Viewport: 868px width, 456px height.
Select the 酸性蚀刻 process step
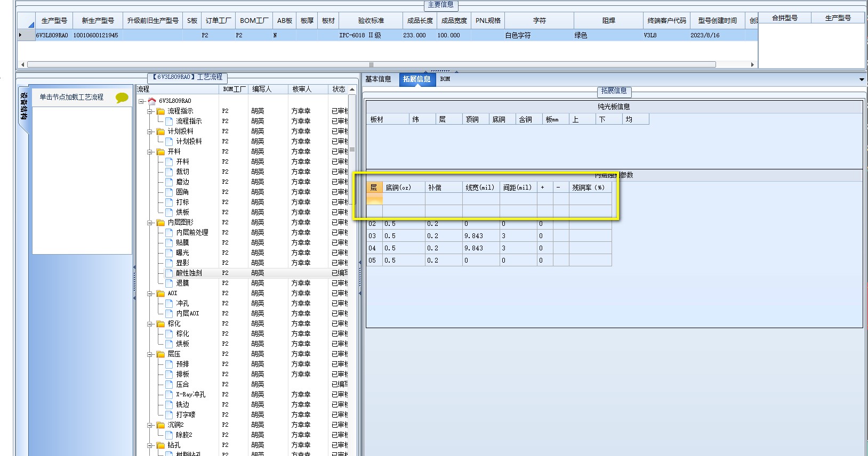click(189, 273)
